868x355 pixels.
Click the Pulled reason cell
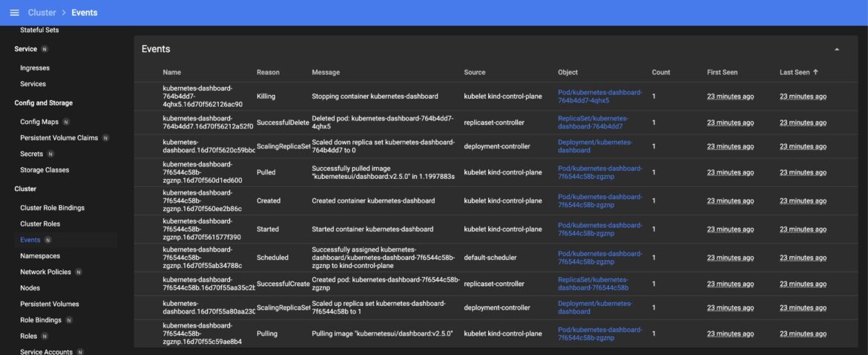pos(266,172)
